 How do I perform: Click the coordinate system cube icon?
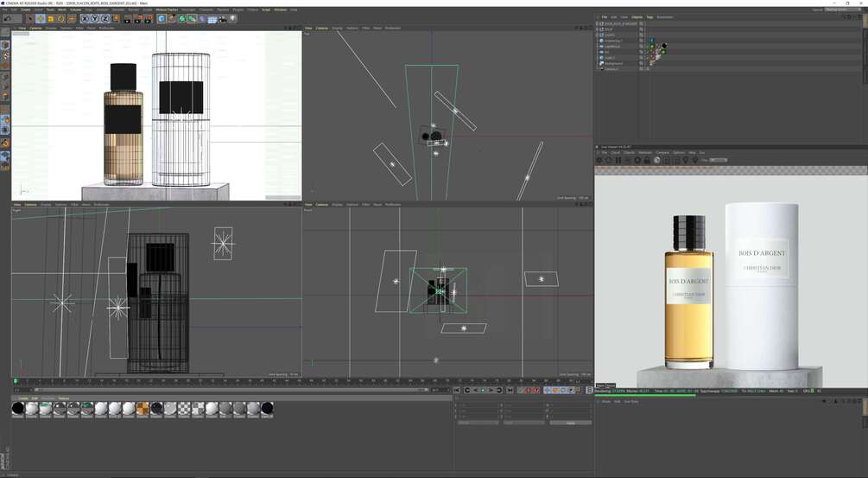click(117, 18)
